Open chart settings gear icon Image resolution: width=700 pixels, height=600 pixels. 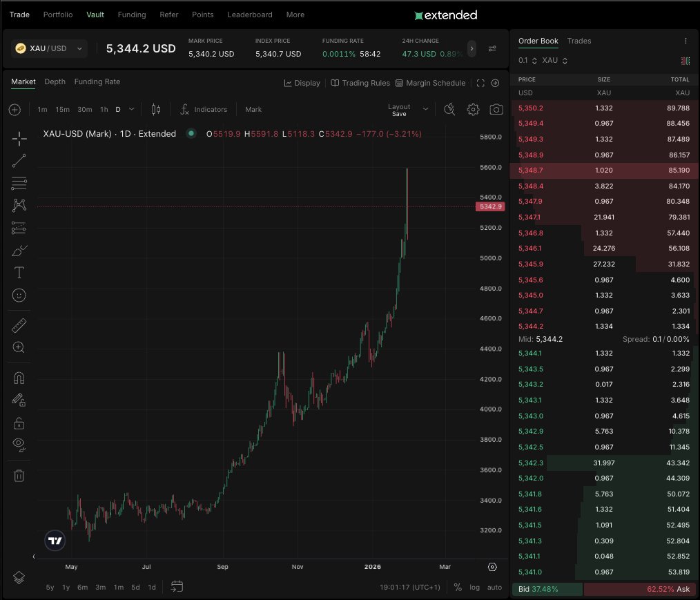473,109
